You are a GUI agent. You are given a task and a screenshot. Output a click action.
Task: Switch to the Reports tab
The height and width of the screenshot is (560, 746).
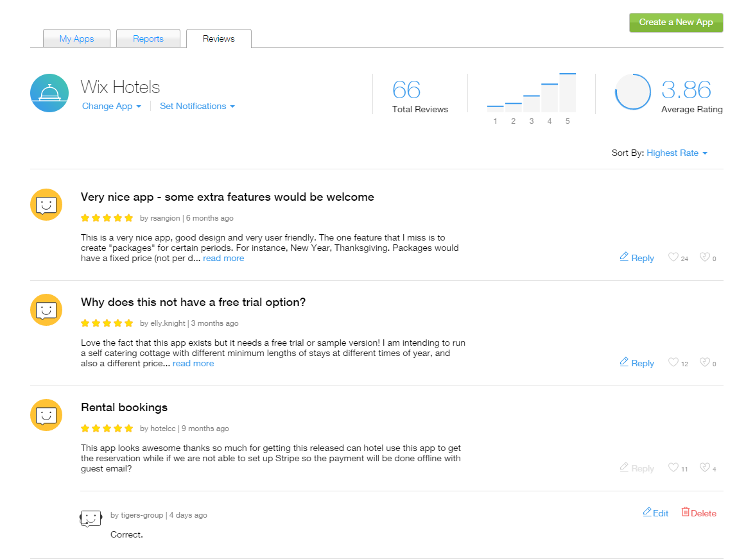pyautogui.click(x=148, y=38)
